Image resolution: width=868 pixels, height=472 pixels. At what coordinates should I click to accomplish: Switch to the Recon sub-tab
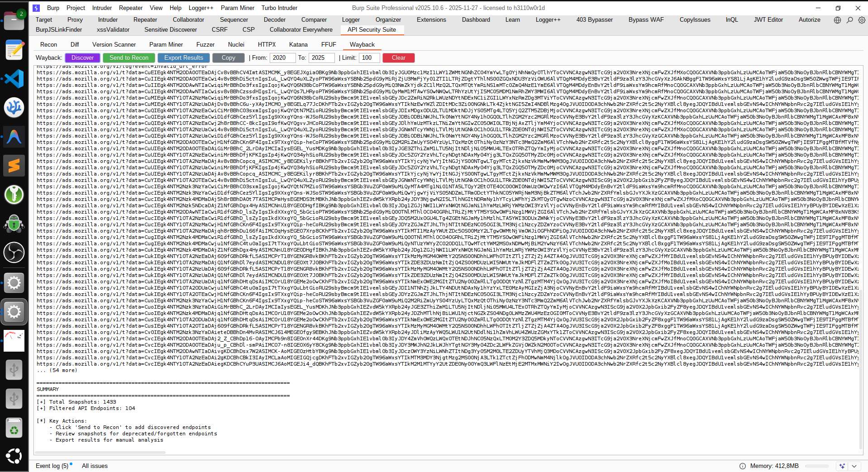tap(48, 44)
